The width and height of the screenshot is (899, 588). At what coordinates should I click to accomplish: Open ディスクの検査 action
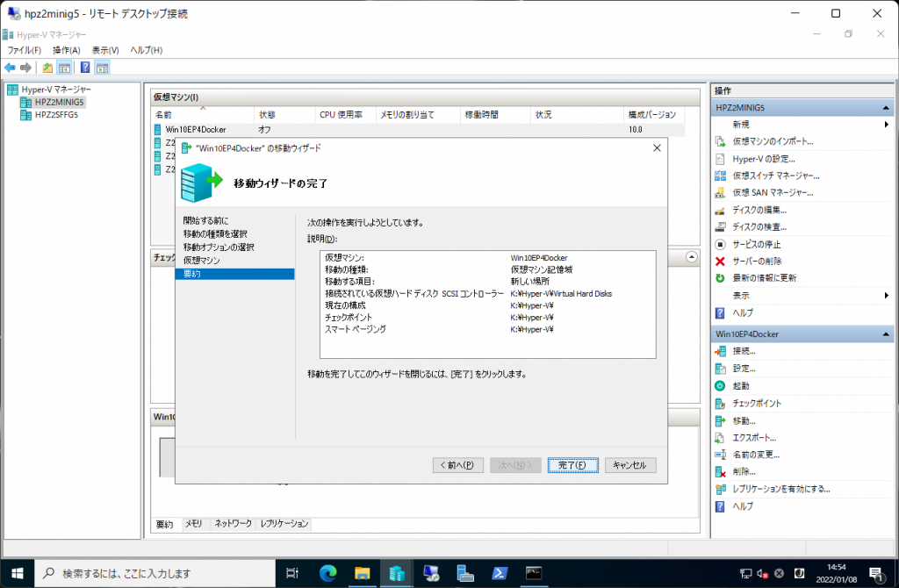[759, 227]
